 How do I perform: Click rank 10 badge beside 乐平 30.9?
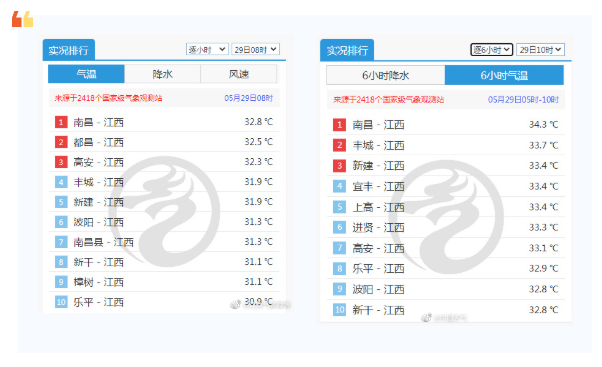pyautogui.click(x=61, y=302)
